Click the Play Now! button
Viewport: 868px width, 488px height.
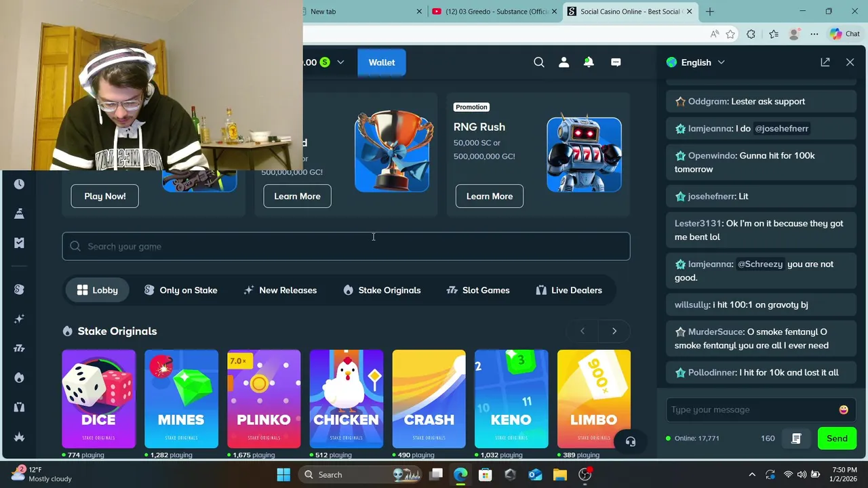(104, 196)
